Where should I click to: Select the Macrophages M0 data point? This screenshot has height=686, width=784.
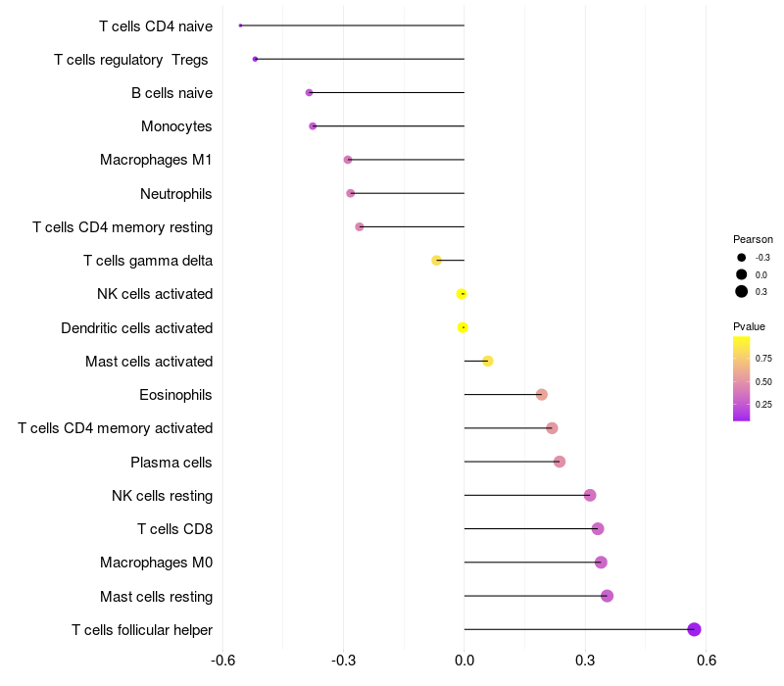pos(601,563)
